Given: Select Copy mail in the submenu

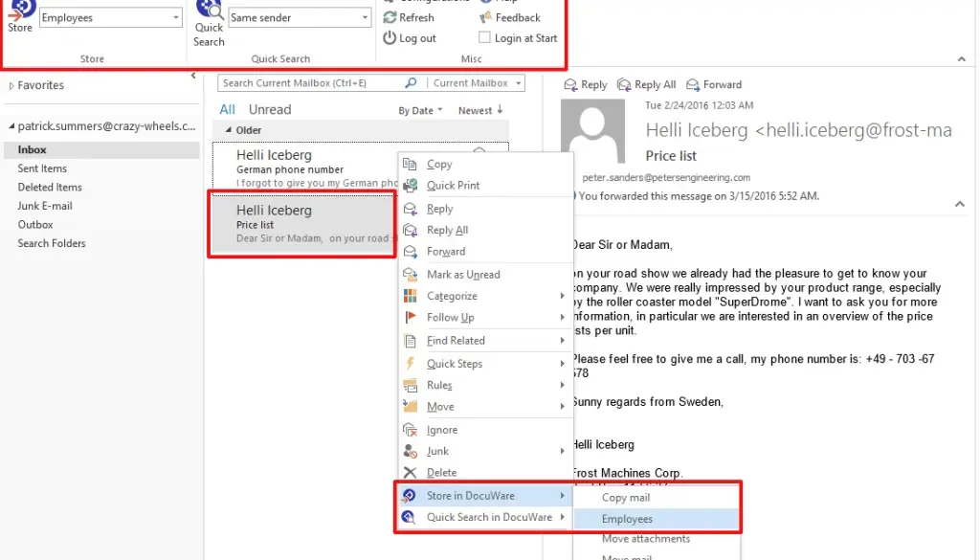Looking at the screenshot, I should [656, 498].
